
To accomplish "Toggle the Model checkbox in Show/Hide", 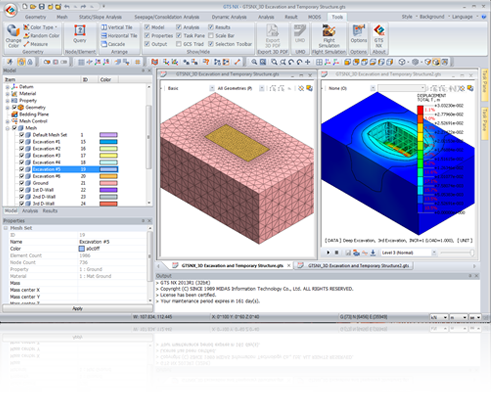I will [x=147, y=27].
